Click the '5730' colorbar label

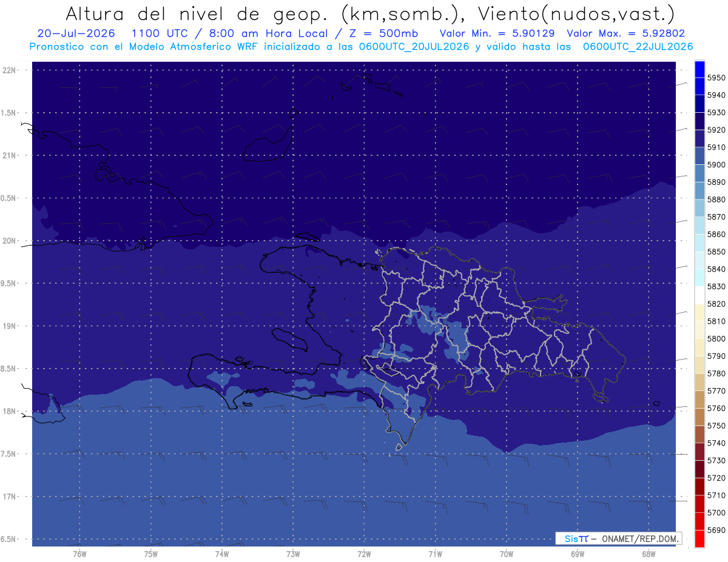coord(716,461)
